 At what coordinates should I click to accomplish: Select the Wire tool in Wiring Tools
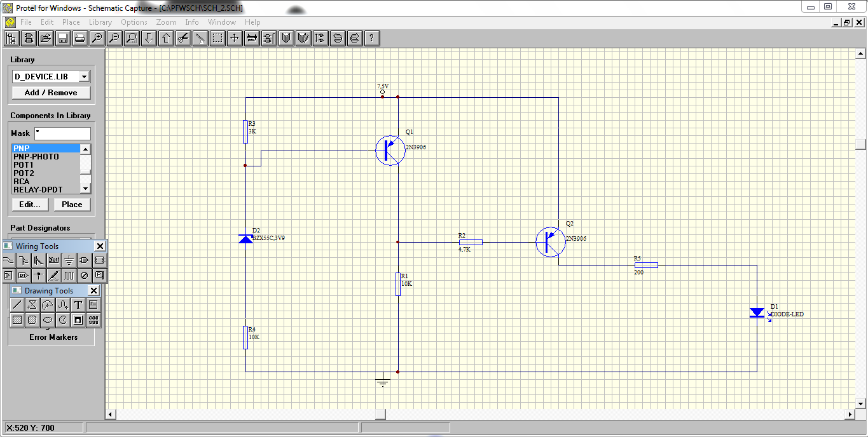pyautogui.click(x=8, y=260)
